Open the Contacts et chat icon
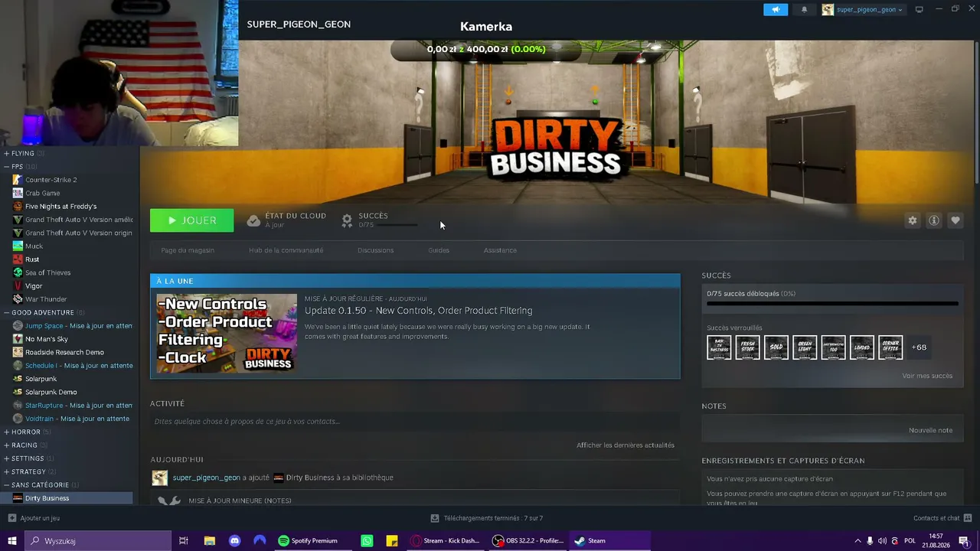The height and width of the screenshot is (551, 980). pyautogui.click(x=968, y=518)
